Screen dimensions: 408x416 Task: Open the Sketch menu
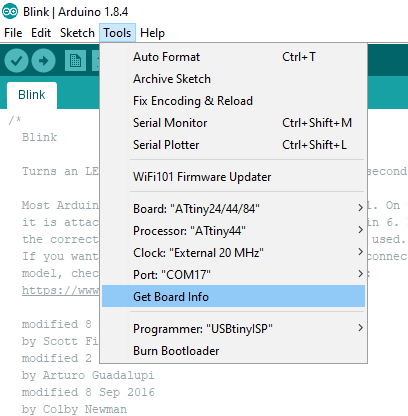click(77, 33)
